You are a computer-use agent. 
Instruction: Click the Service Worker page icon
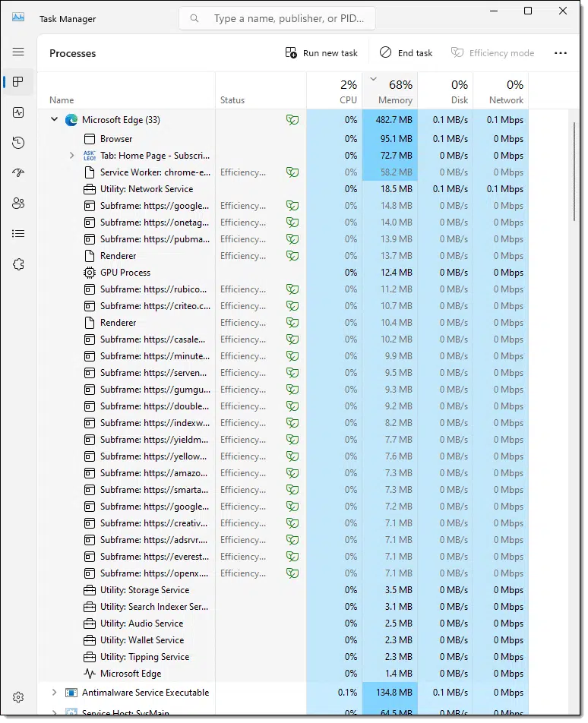pos(90,172)
